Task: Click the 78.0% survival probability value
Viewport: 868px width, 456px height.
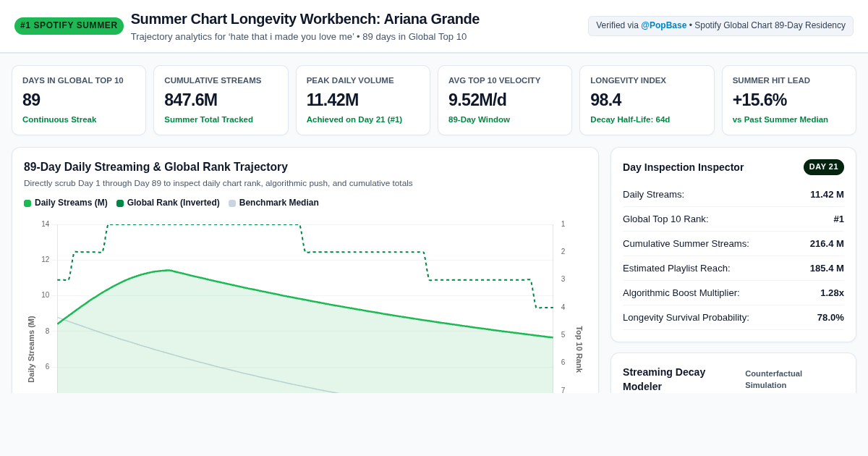Action: tap(830, 317)
